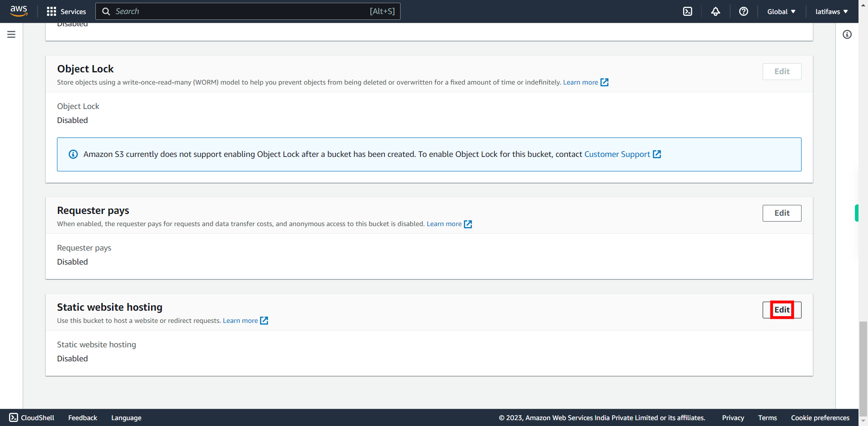
Task: Go to the AWS home logo
Action: (19, 11)
